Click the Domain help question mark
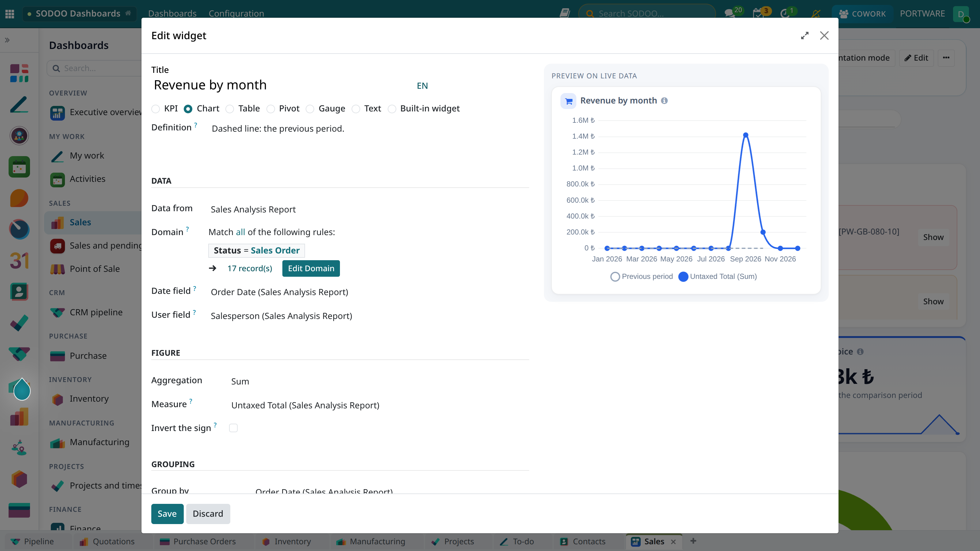980x551 pixels. tap(187, 229)
